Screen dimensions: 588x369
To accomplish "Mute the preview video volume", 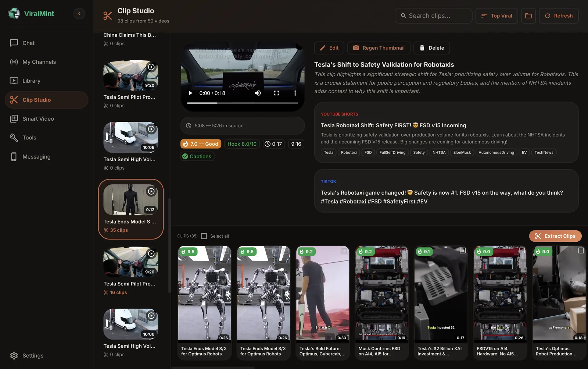I will (258, 93).
